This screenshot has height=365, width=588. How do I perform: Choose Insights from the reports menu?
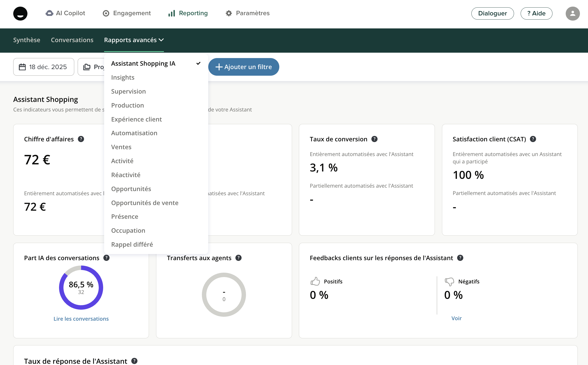tap(123, 78)
